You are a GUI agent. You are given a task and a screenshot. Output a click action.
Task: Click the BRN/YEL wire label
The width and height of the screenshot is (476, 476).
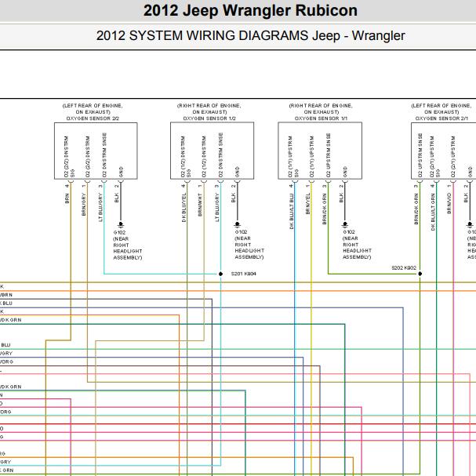pos(308,203)
